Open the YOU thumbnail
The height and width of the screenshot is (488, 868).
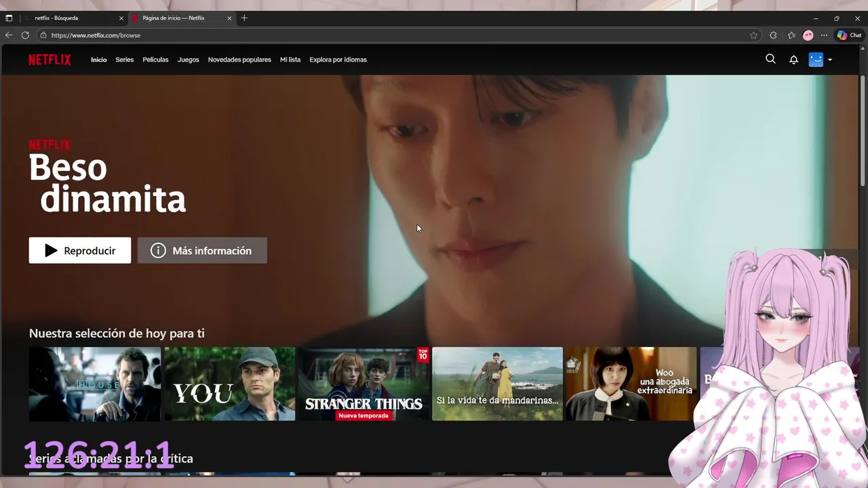[230, 384]
